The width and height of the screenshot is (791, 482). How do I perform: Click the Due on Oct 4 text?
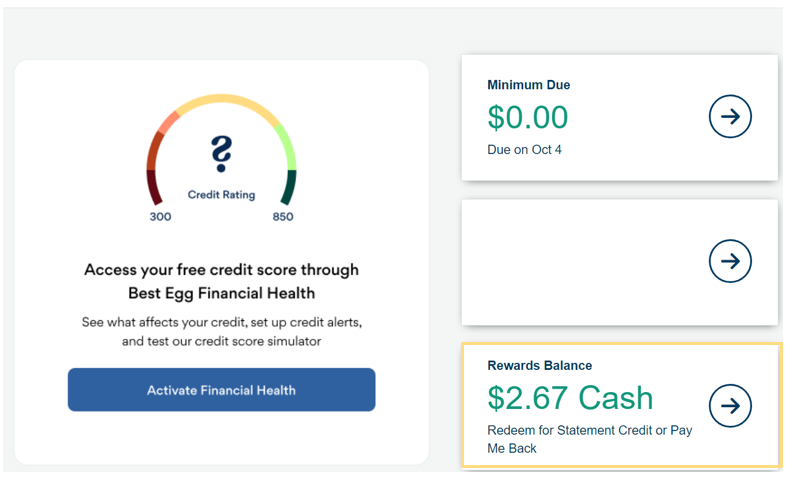[x=524, y=150]
